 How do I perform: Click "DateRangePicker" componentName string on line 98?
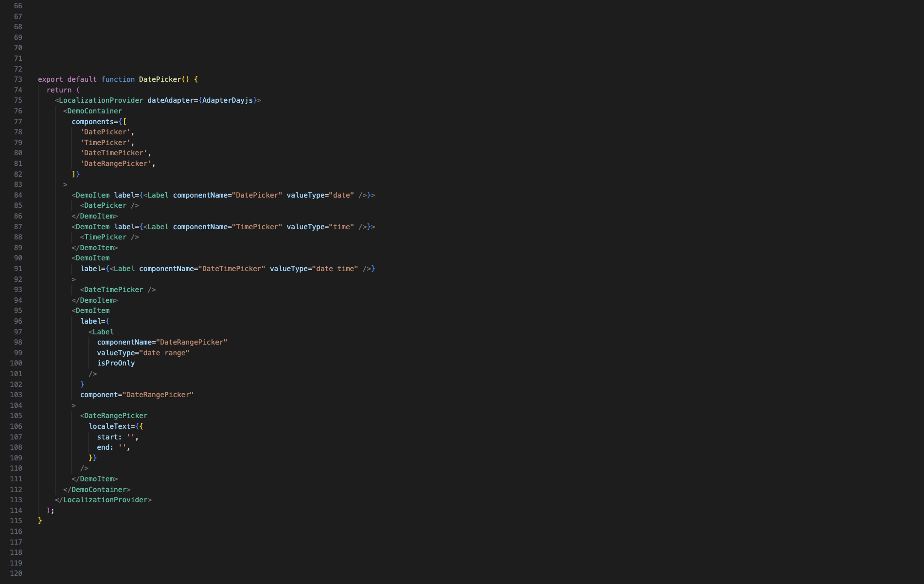pos(192,342)
